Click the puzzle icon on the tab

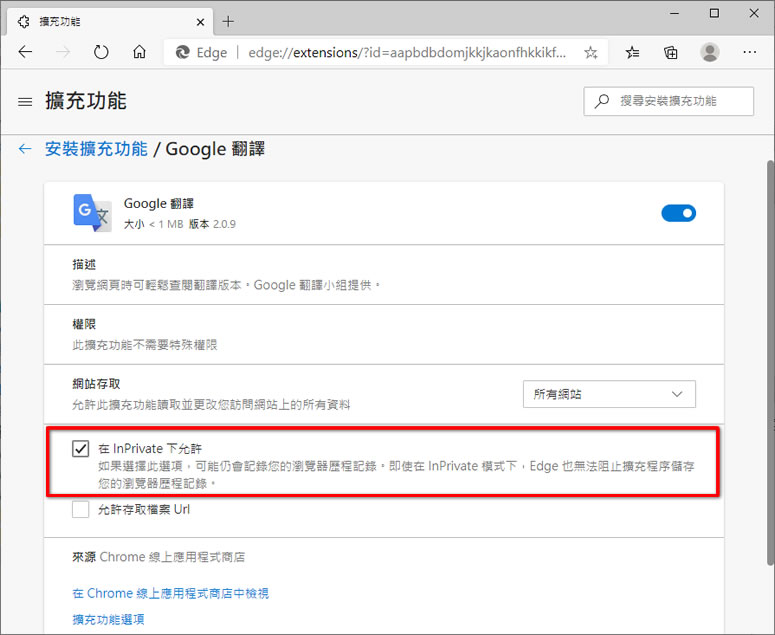24,22
